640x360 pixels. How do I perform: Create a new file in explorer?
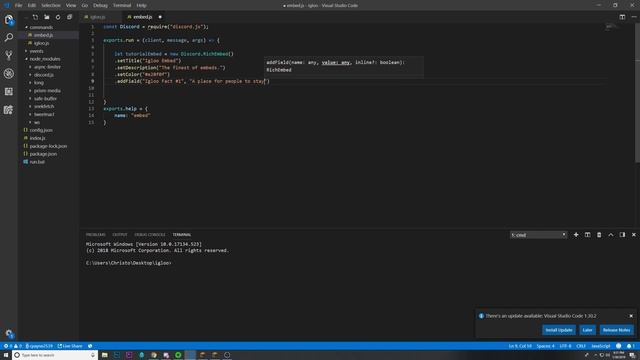[x=35, y=17]
